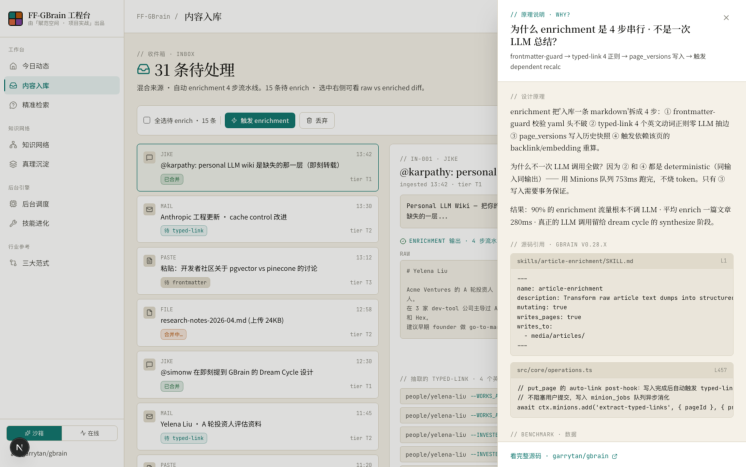Click the FF-GBrain breadcrumb
This screenshot has height=467, width=746.
pos(153,17)
